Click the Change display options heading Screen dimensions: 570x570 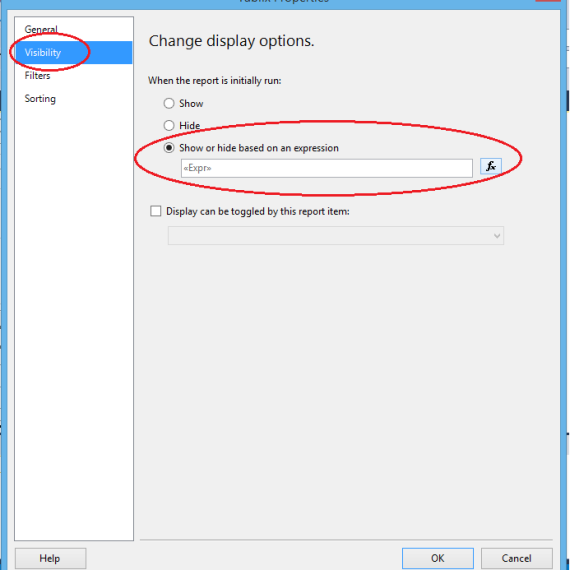[x=231, y=41]
